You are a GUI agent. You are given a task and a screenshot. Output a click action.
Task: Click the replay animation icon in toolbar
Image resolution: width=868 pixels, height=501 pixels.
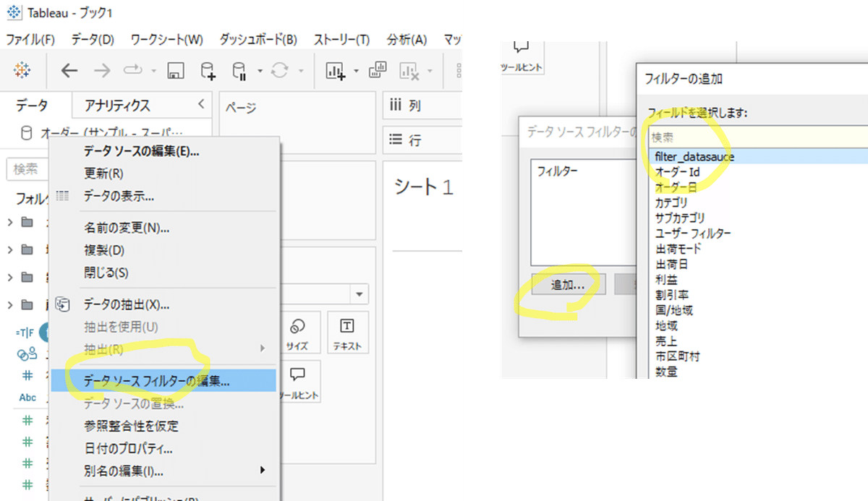pos(135,70)
